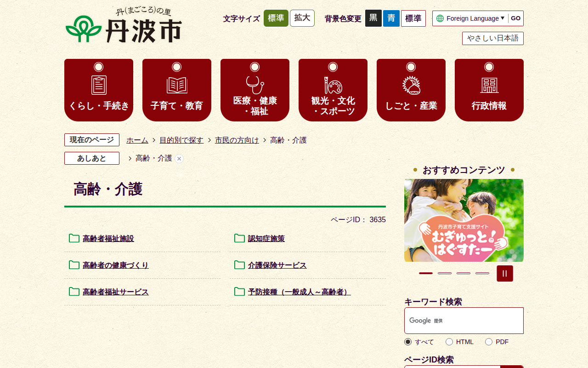588x368 pixels.
Task: Click 高齢・介護 in the あしあと trail
Action: (154, 158)
